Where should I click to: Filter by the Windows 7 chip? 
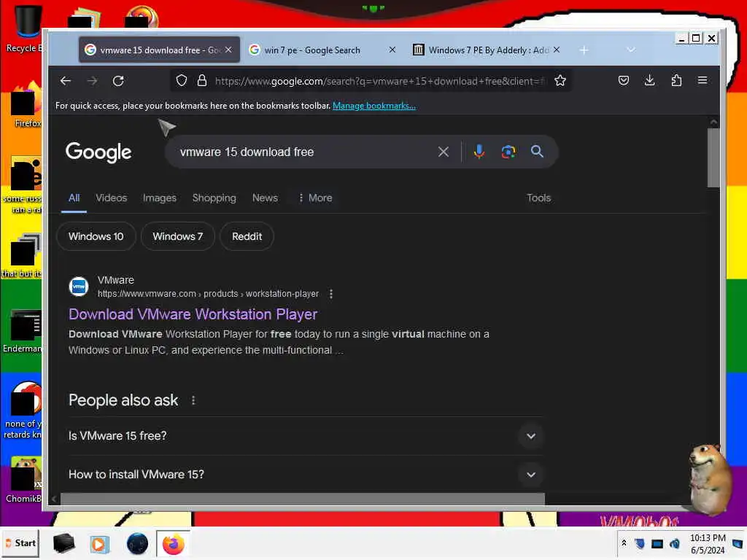[178, 237]
